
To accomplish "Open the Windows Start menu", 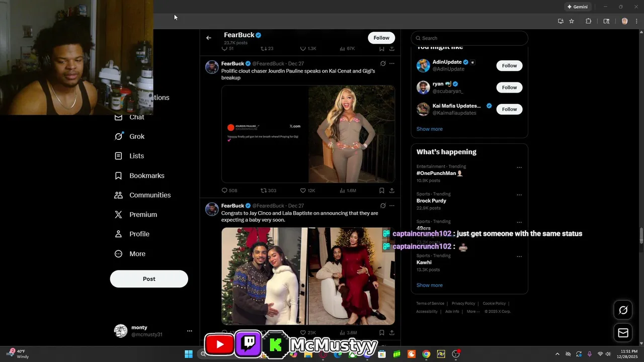I will 189,354.
